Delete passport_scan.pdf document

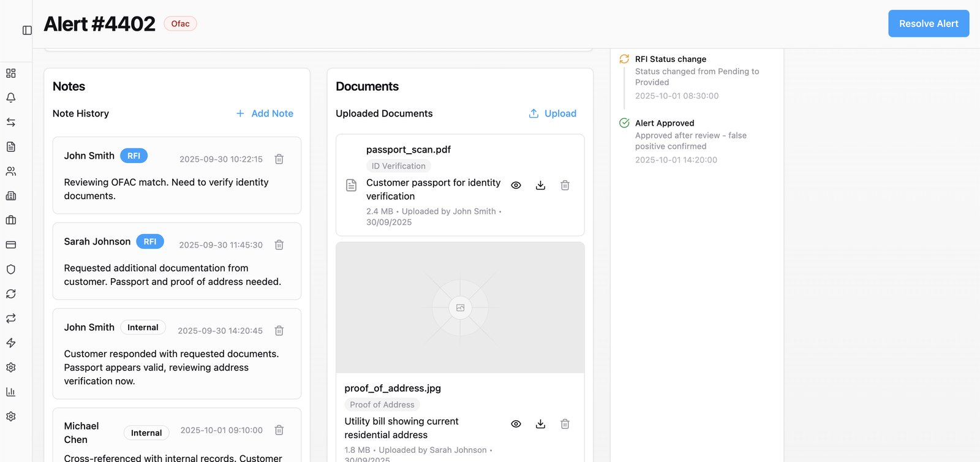tap(565, 185)
